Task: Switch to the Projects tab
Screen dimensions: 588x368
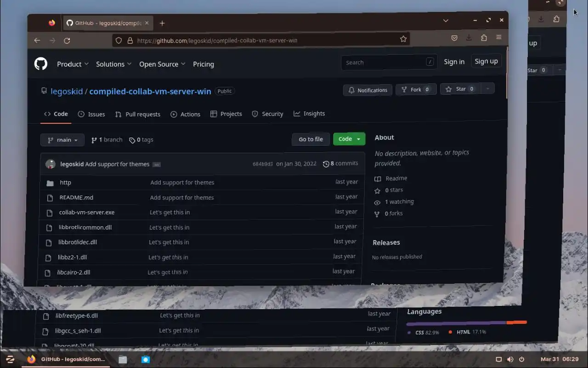Action: (226, 114)
